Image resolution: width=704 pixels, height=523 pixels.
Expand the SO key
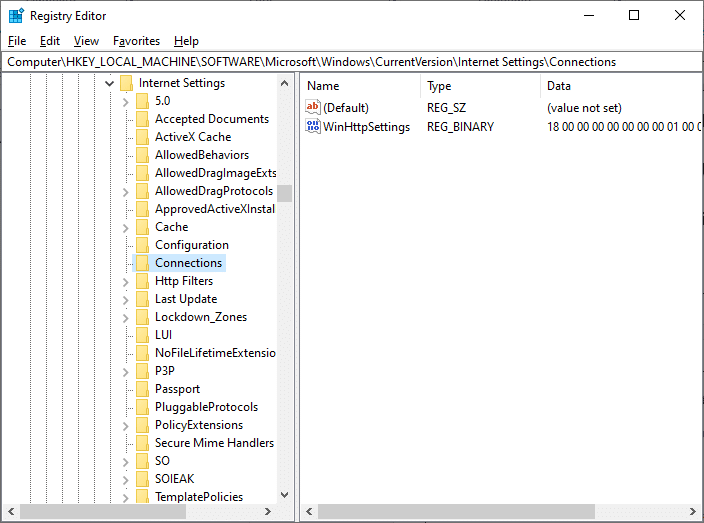tap(126, 462)
